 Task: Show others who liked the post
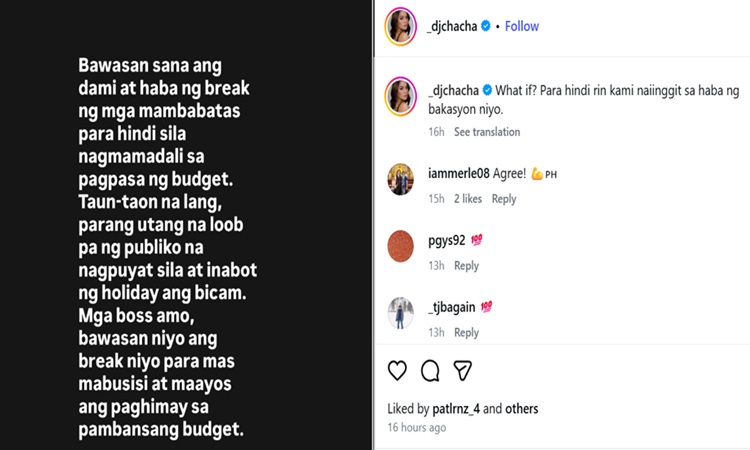click(522, 409)
